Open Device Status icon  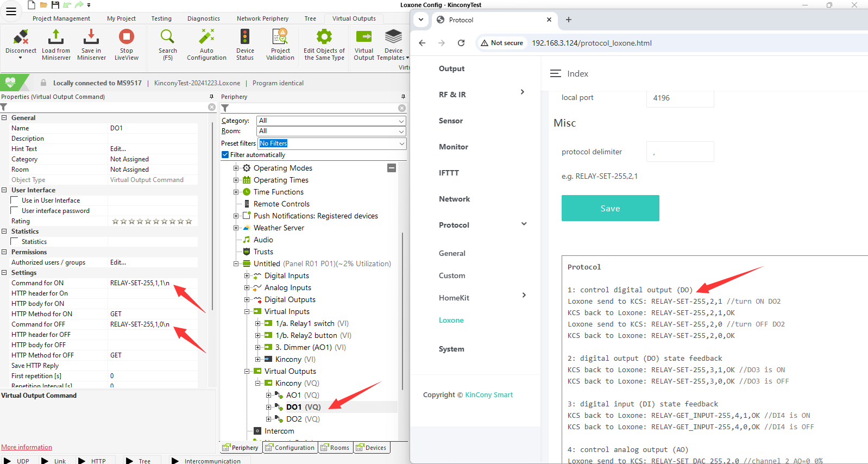(x=245, y=37)
